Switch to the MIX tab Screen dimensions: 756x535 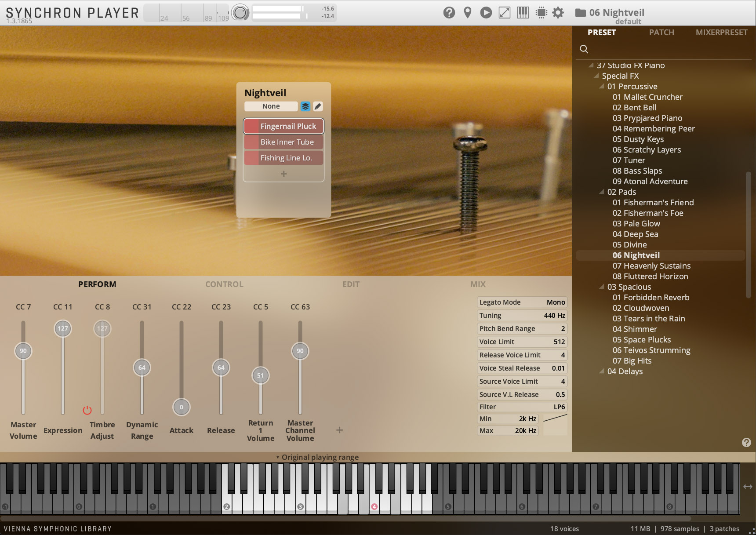coord(478,284)
